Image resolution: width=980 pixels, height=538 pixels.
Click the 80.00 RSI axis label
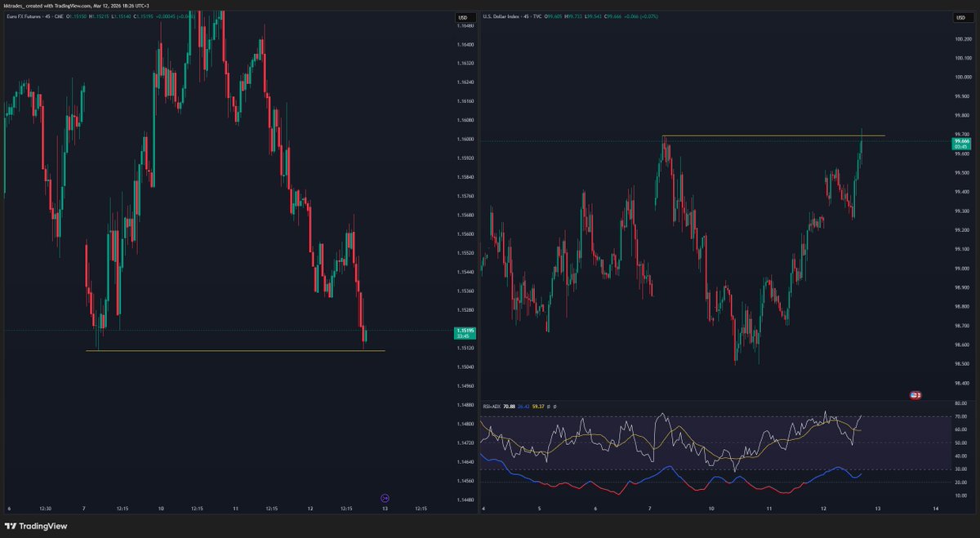(960, 403)
